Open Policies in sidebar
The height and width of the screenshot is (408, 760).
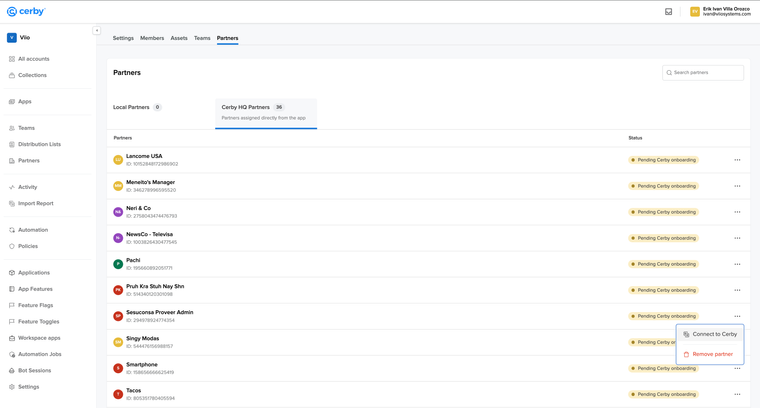point(23,246)
